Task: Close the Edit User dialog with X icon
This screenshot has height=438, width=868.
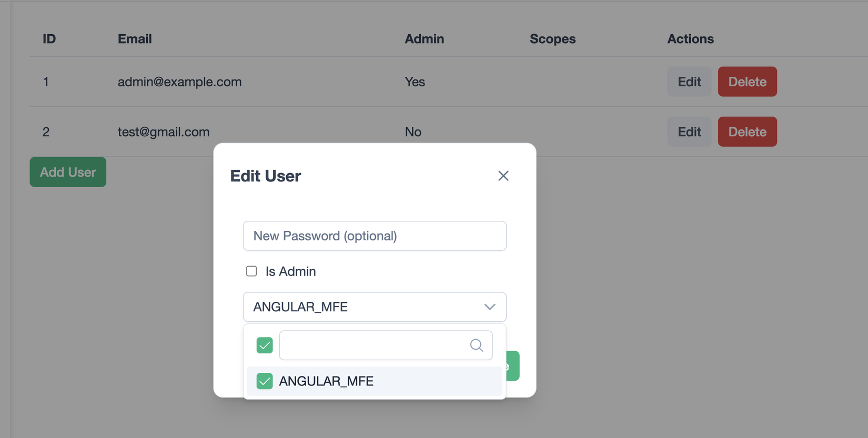Action: pyautogui.click(x=503, y=176)
